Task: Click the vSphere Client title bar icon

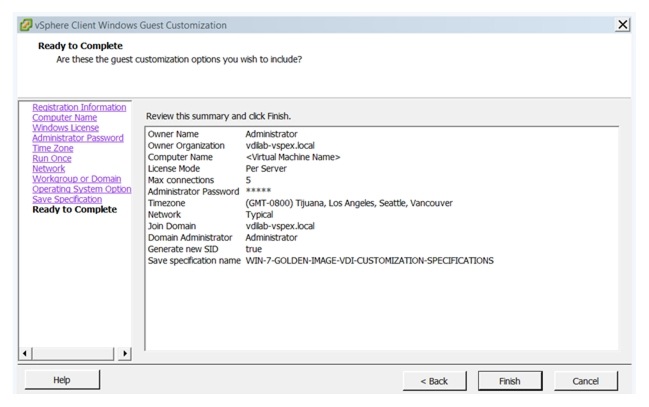Action: point(26,25)
